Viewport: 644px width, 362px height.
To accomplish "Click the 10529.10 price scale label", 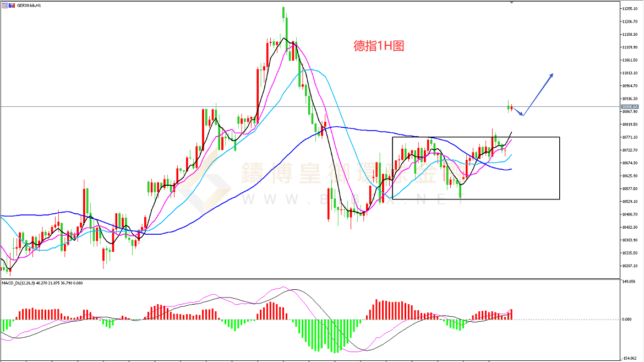I will tap(630, 202).
